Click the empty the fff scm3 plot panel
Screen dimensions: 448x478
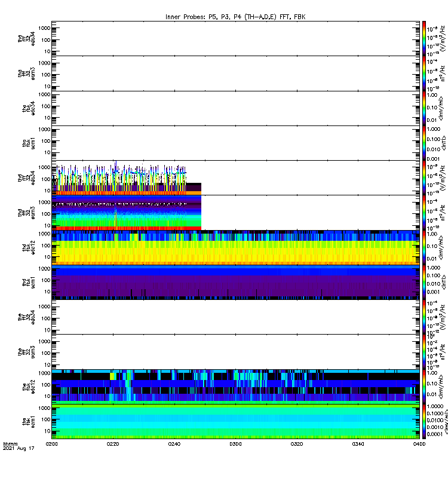point(235,352)
